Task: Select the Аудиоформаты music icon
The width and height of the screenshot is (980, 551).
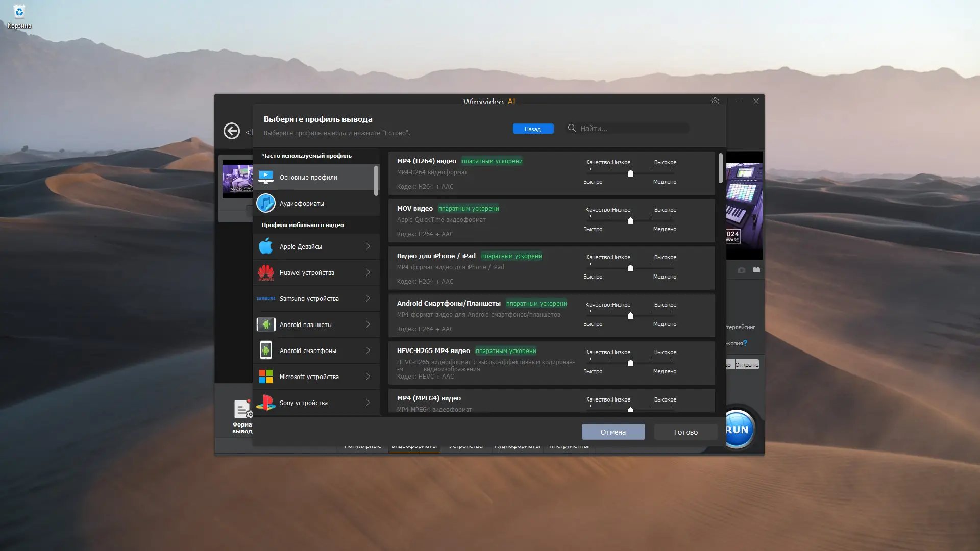Action: 265,203
